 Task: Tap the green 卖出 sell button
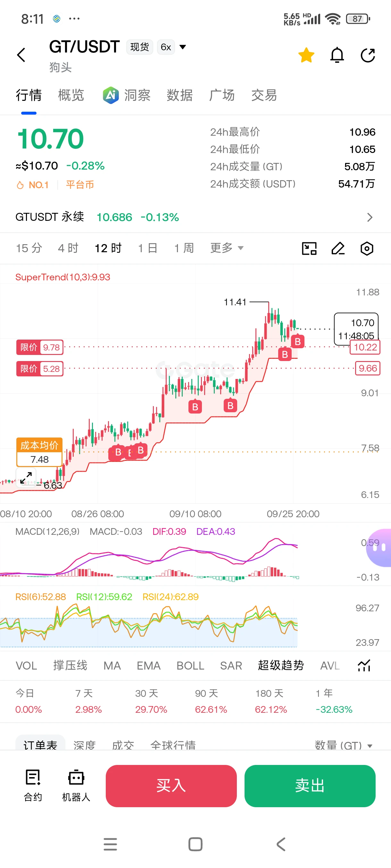[310, 785]
